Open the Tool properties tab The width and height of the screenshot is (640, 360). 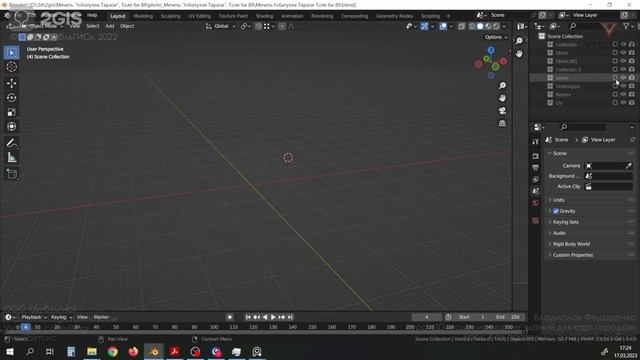click(x=536, y=142)
